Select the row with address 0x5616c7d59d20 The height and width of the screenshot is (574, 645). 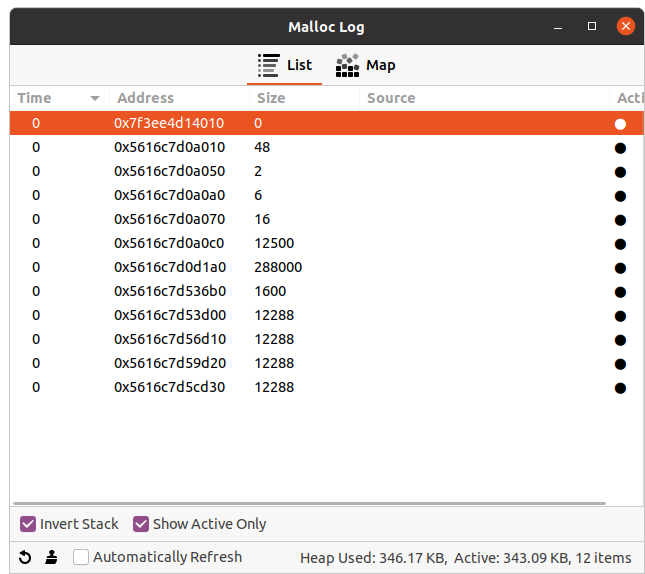pyautogui.click(x=327, y=363)
